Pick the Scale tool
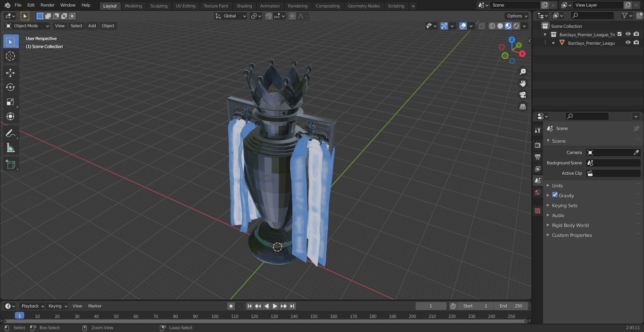The height and width of the screenshot is (332, 644). (x=10, y=102)
